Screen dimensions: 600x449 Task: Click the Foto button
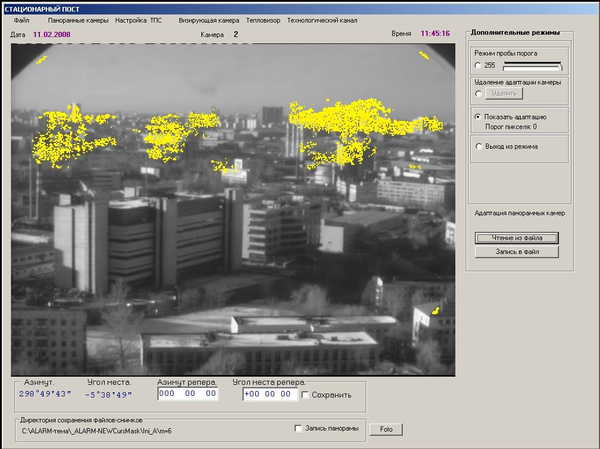point(385,429)
